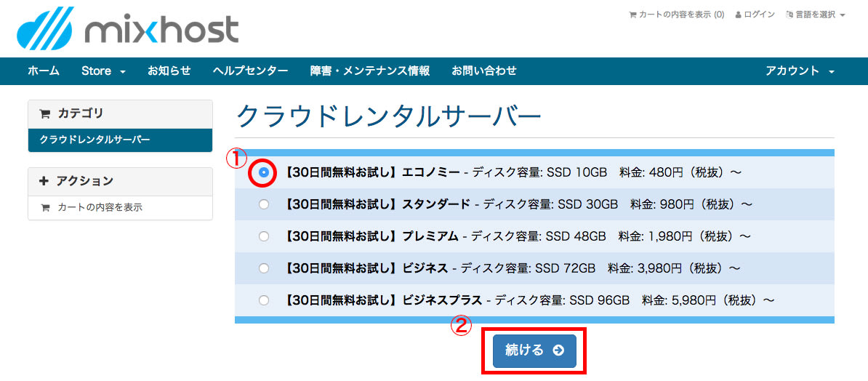Select the エコノミー plan radio button
The width and height of the screenshot is (868, 381).
coord(264,172)
